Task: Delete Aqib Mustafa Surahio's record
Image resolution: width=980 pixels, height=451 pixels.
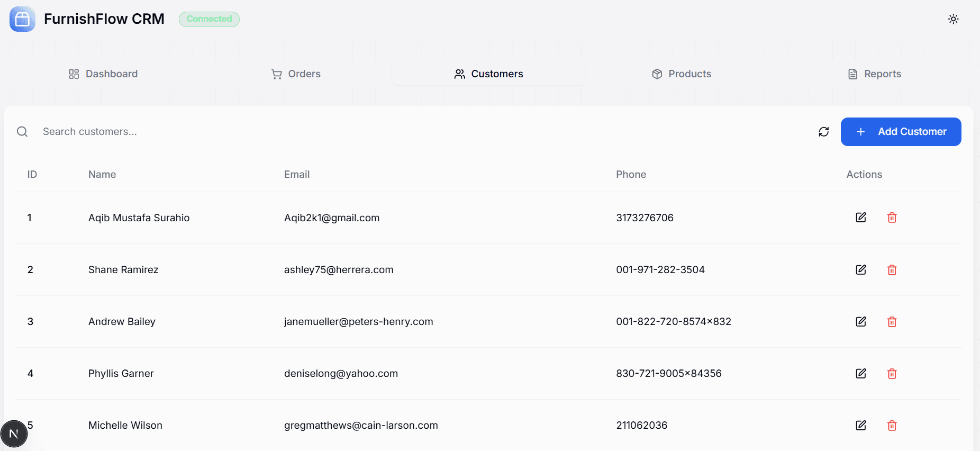Action: pyautogui.click(x=892, y=218)
